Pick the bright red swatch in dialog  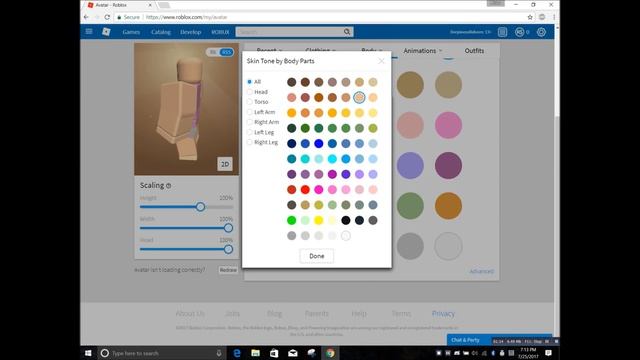pyautogui.click(x=305, y=189)
